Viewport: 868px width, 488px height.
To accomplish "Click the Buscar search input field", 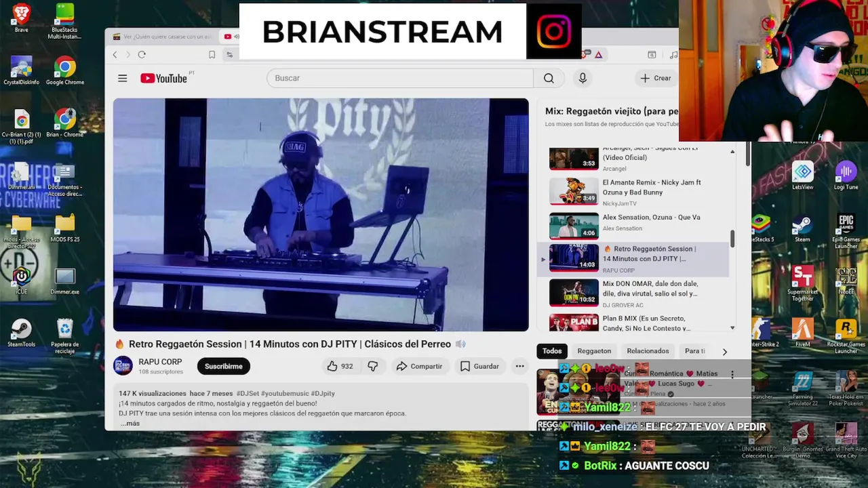I will point(400,78).
